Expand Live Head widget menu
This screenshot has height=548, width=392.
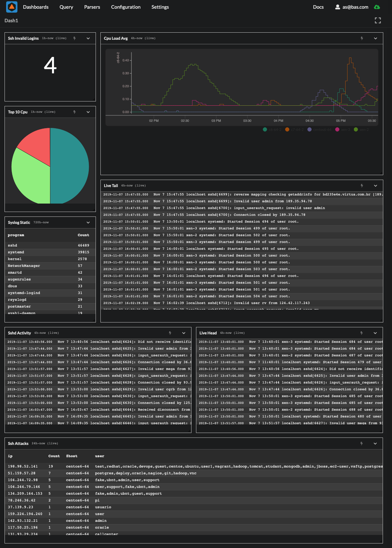[x=375, y=333]
